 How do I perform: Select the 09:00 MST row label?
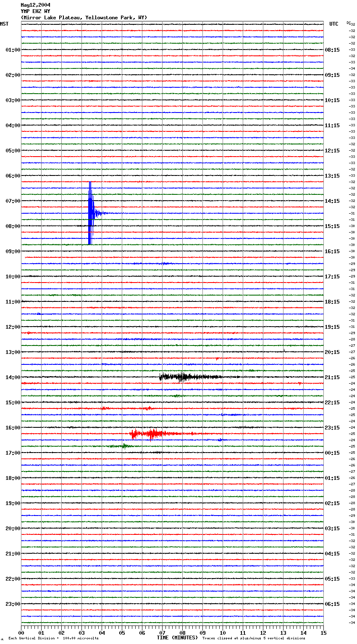tap(13, 251)
